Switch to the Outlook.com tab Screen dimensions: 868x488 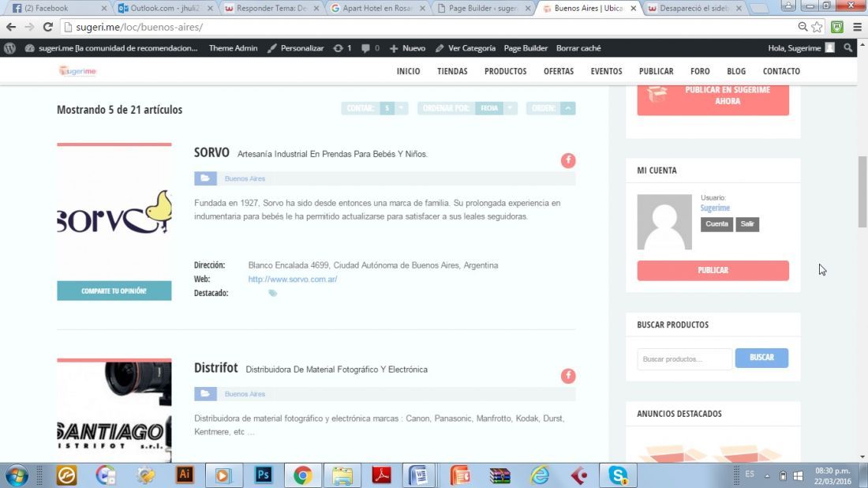pos(165,9)
